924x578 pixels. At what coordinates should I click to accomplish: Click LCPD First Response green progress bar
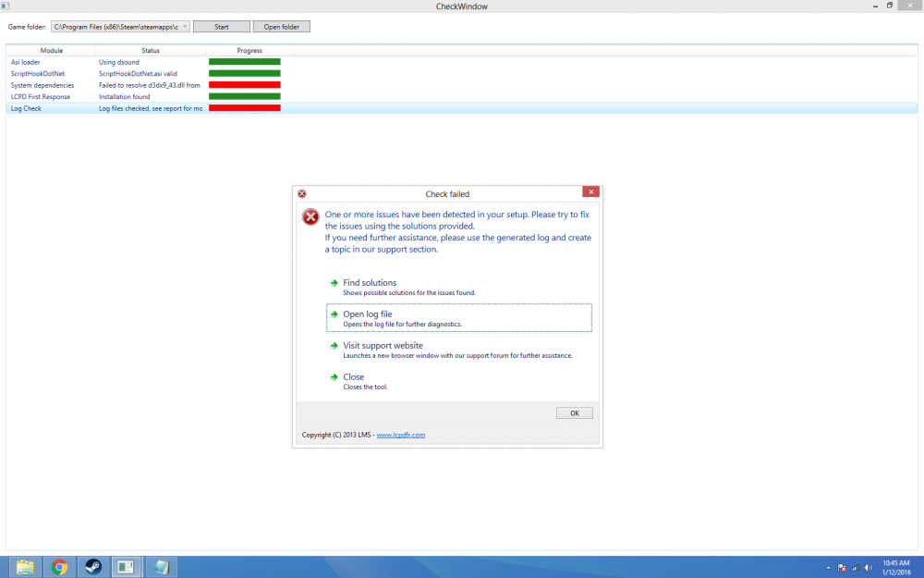(x=245, y=96)
